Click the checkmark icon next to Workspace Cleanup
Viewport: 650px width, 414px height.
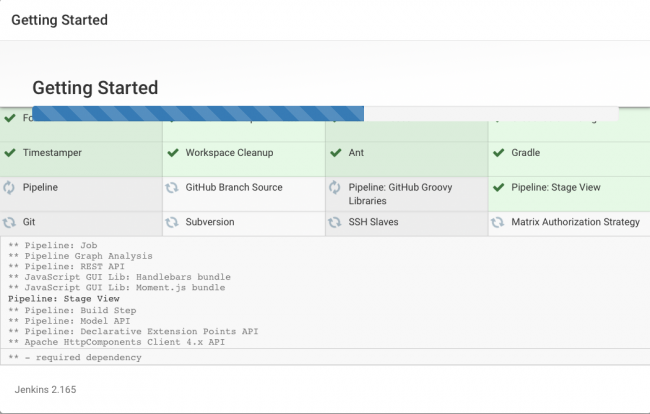pos(172,153)
